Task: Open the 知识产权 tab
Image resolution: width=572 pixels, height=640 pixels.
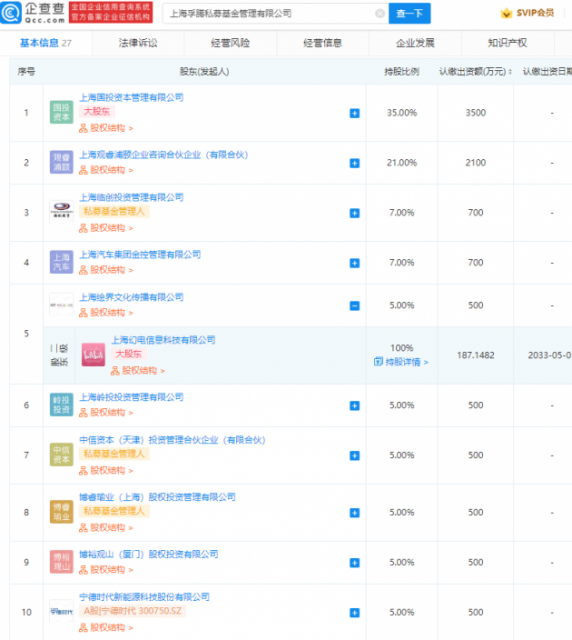Action: pyautogui.click(x=507, y=43)
